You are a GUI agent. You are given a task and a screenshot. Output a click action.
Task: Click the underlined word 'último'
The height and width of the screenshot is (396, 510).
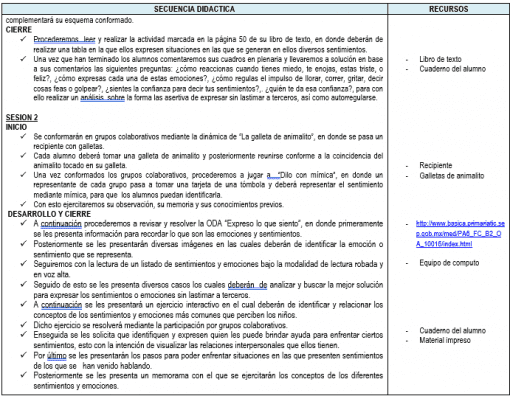click(x=57, y=356)
